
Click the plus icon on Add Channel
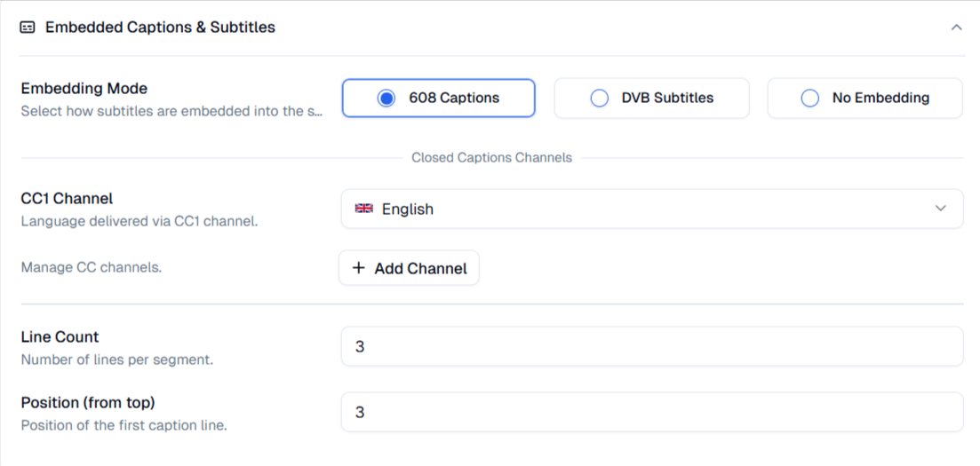359,268
